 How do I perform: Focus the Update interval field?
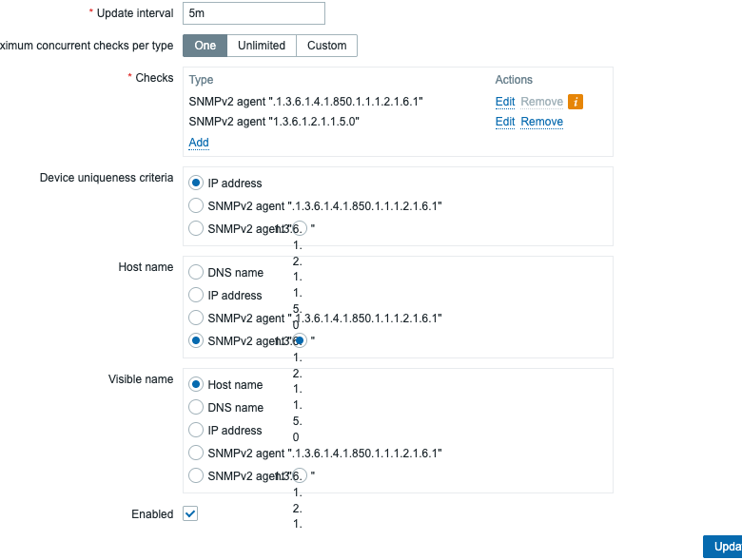pyautogui.click(x=254, y=13)
